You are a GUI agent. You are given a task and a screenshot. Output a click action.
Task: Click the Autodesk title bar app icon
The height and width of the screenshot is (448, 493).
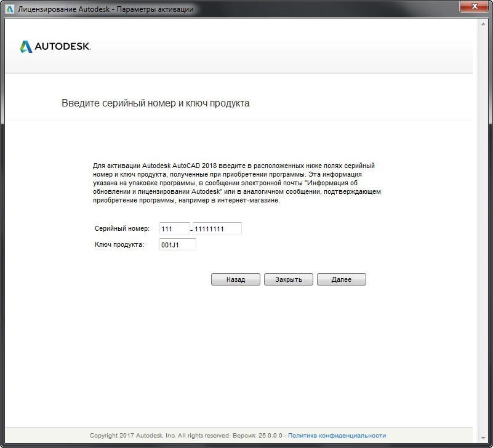[x=10, y=9]
